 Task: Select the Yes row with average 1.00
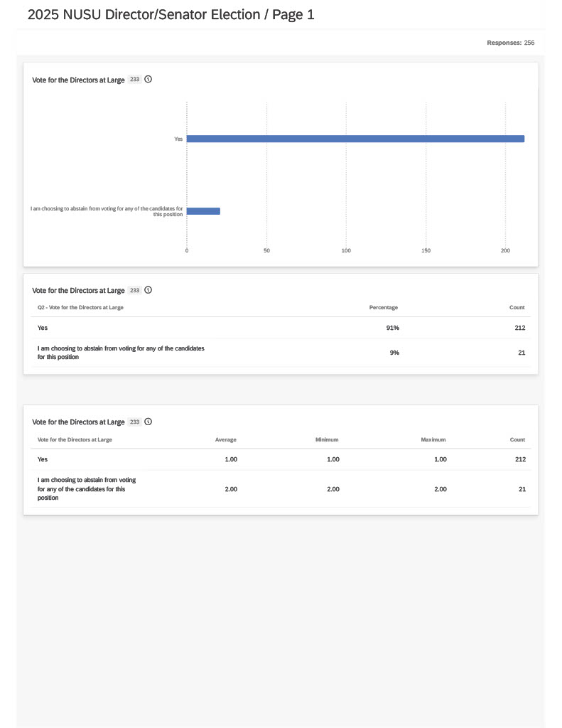[281, 460]
